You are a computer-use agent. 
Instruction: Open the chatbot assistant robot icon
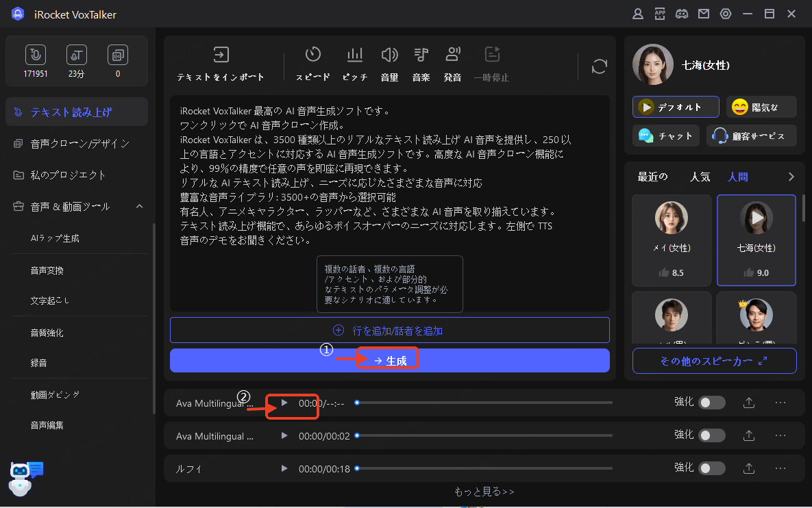point(25,479)
